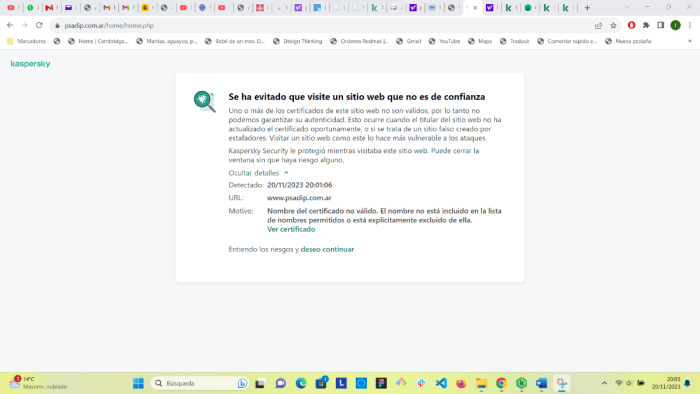The height and width of the screenshot is (394, 700).
Task: Open Microsoft Edge from the taskbar
Action: [x=301, y=383]
